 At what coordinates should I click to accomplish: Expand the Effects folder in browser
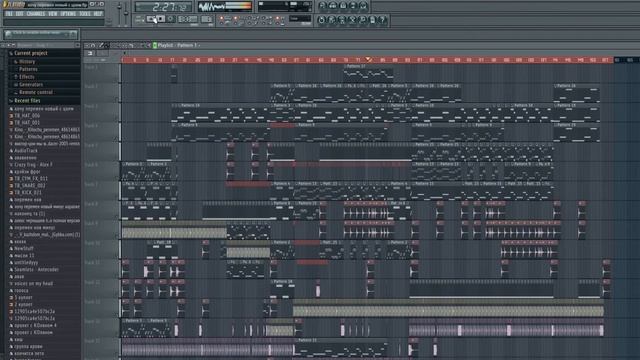click(27, 77)
